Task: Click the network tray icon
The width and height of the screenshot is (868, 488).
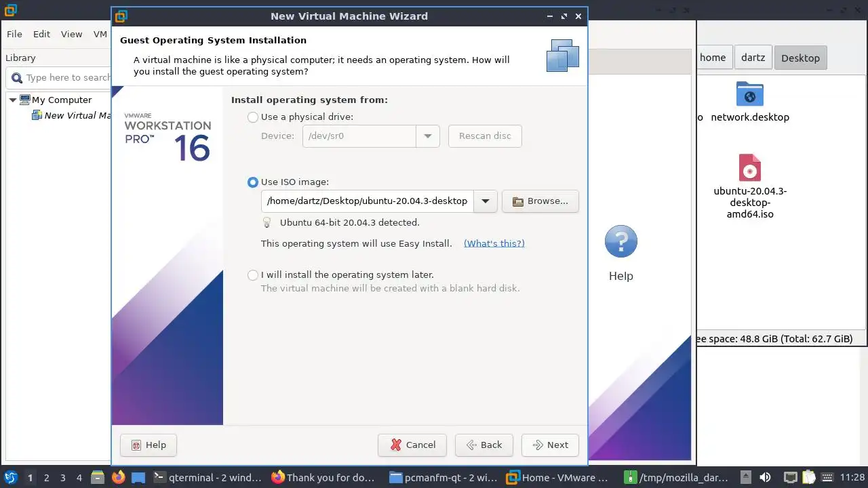Action: pos(790,477)
